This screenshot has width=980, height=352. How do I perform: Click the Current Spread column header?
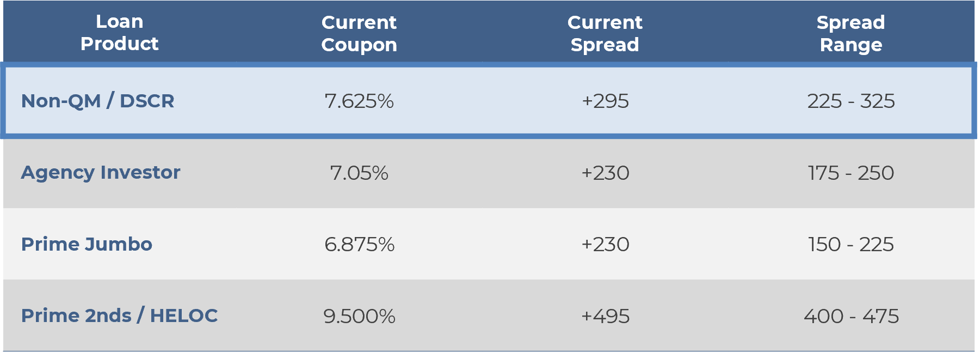(x=605, y=33)
